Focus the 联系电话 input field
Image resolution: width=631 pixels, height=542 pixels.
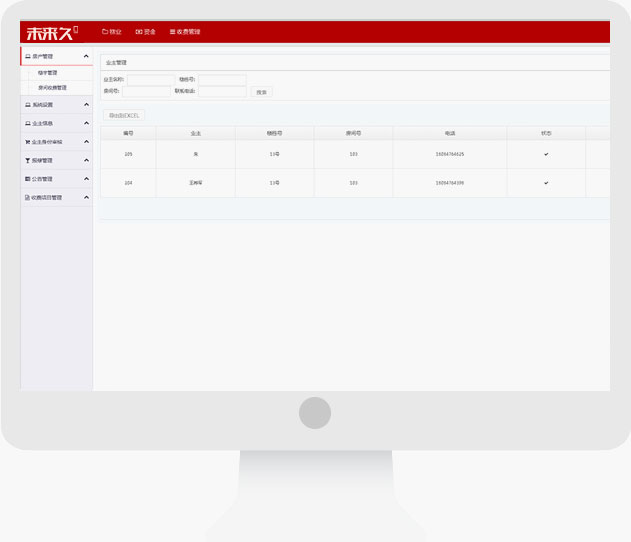(x=222, y=92)
